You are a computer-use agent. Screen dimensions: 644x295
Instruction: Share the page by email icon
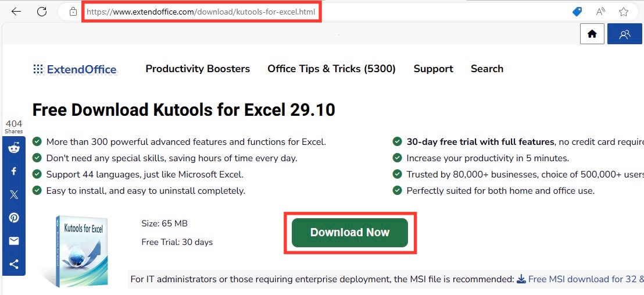click(x=14, y=241)
